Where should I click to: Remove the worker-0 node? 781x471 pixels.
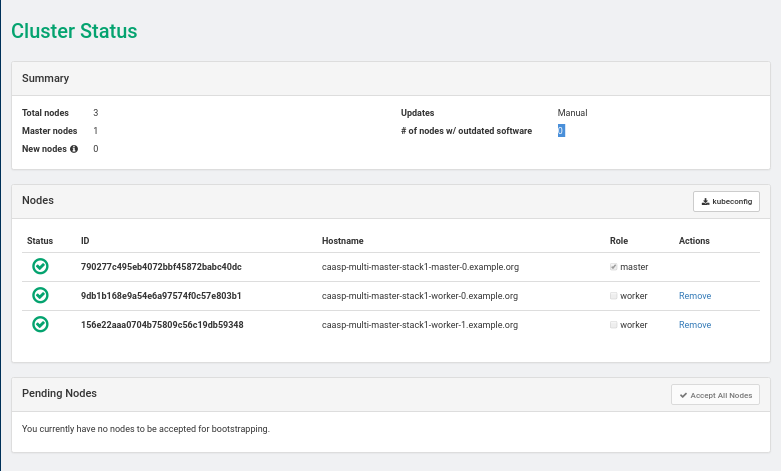(x=695, y=296)
